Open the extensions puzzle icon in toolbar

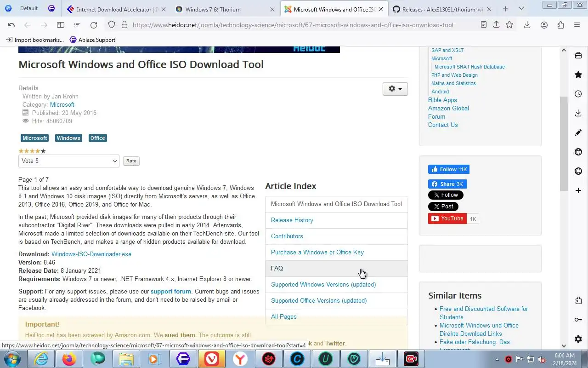[560, 25]
